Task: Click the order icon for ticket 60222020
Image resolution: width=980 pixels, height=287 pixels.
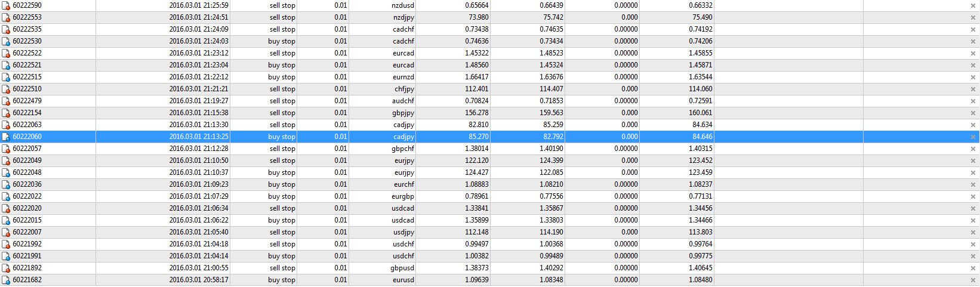Action: pos(6,208)
